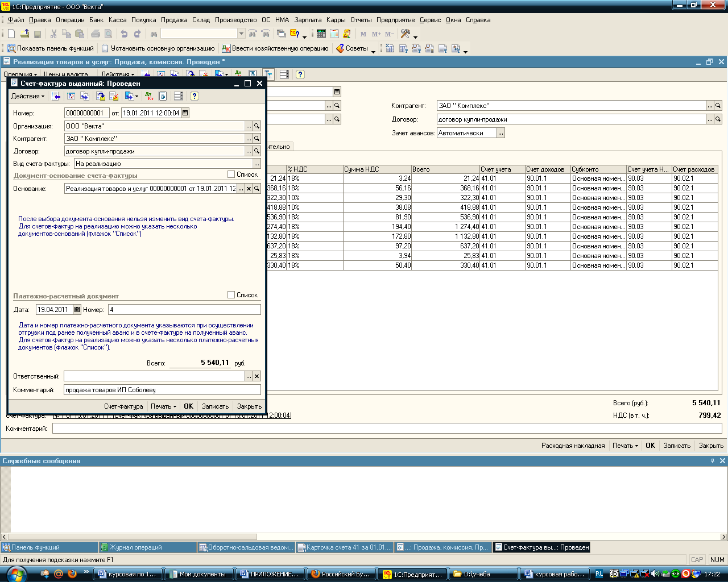Check Список box under Платежно-расчетный документ
Image resolution: width=728 pixels, height=582 pixels.
tap(231, 294)
